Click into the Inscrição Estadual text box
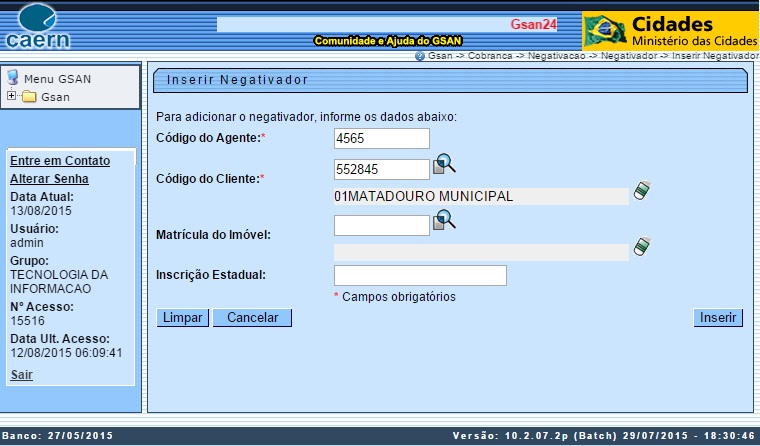Screen dimensions: 760x446 click(419, 275)
